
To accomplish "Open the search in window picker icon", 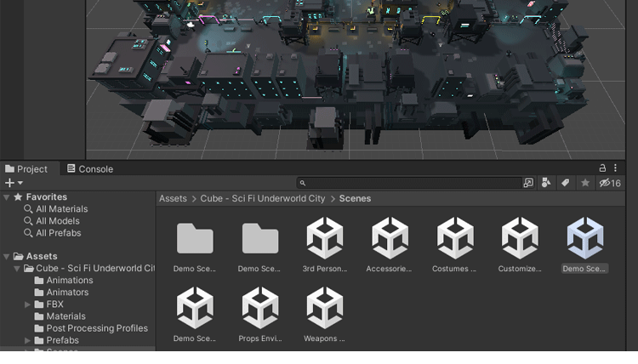I will click(528, 183).
